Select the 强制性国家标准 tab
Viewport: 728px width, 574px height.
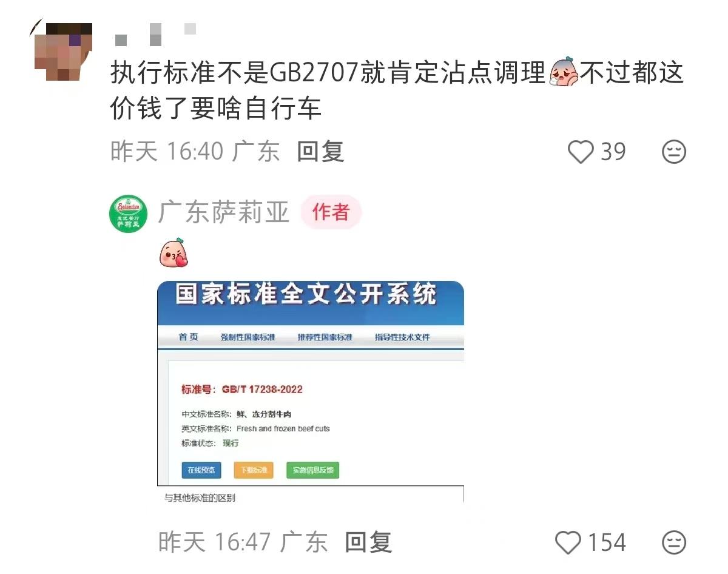tap(248, 337)
